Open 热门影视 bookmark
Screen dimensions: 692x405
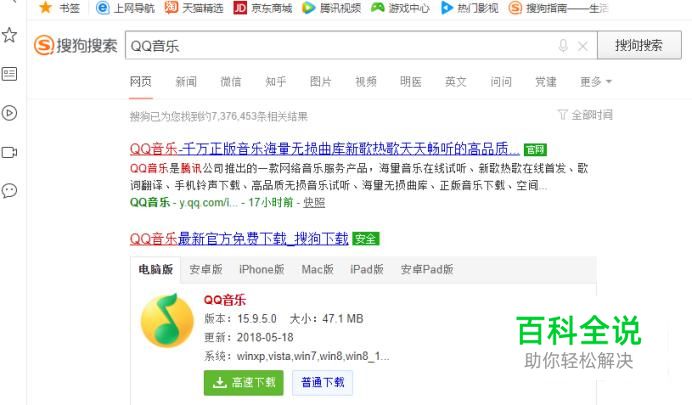pos(470,8)
